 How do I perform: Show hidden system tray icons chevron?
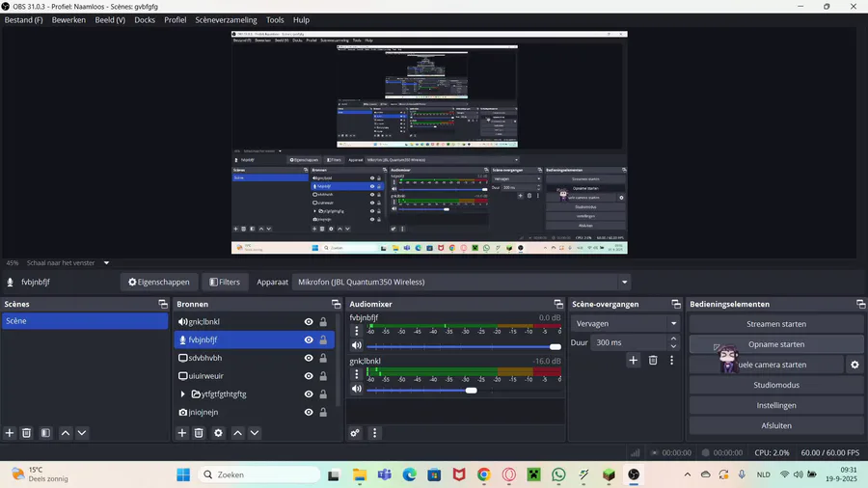pyautogui.click(x=687, y=474)
